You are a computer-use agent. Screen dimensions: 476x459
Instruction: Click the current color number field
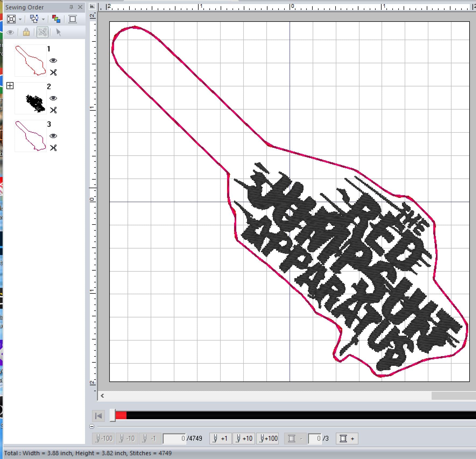point(315,439)
